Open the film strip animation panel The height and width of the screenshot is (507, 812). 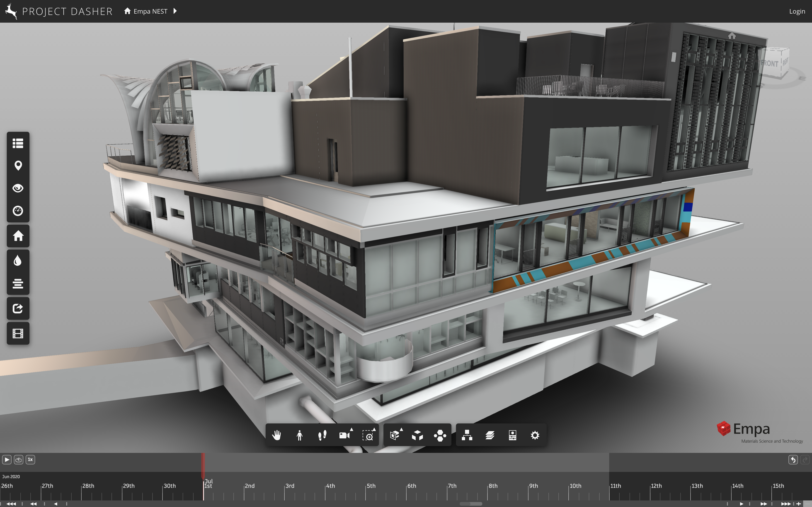tap(18, 333)
